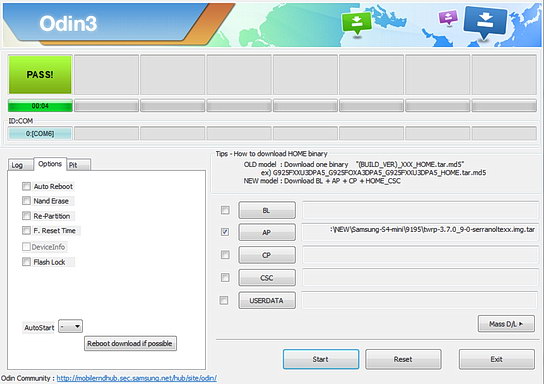Viewport: 544px width, 384px height.
Task: Open the Odin Community mobilerndhub link
Action: point(137,378)
